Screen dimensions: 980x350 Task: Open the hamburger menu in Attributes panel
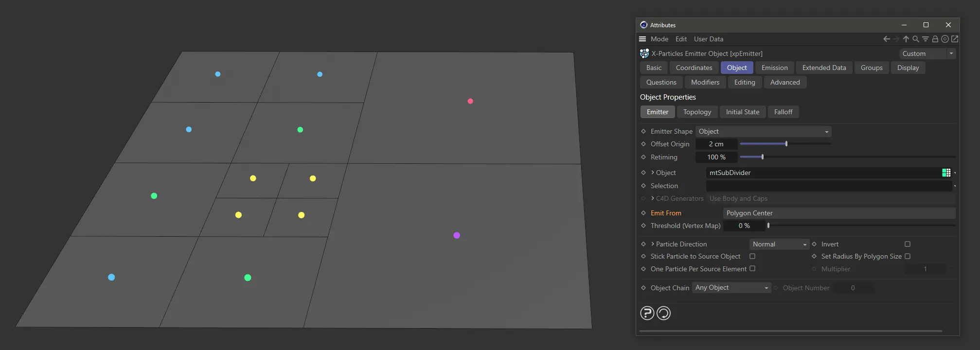coord(642,39)
